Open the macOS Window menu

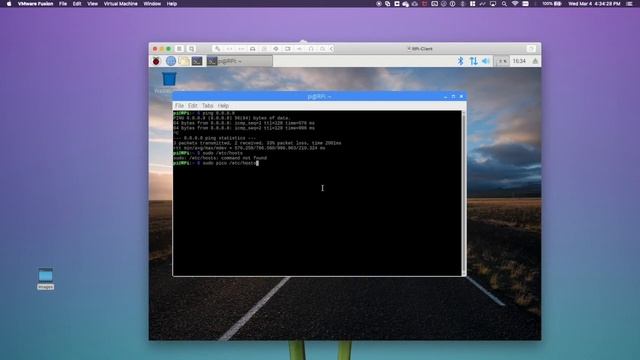coord(152,4)
